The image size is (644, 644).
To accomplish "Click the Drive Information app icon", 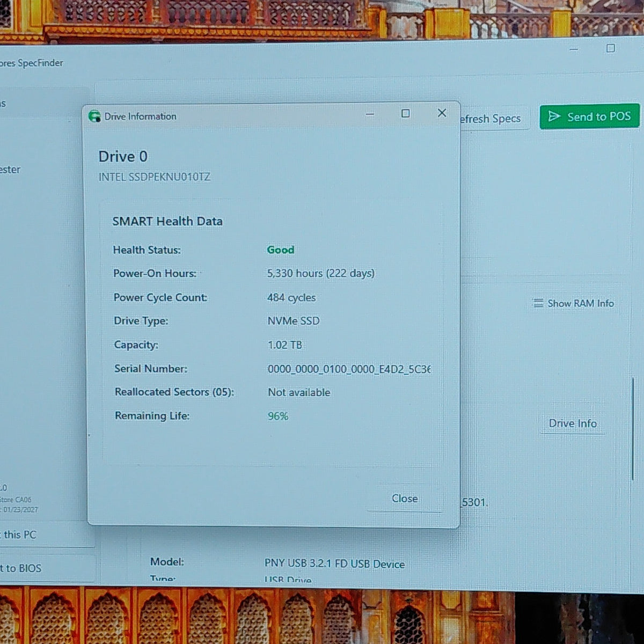I will point(95,116).
